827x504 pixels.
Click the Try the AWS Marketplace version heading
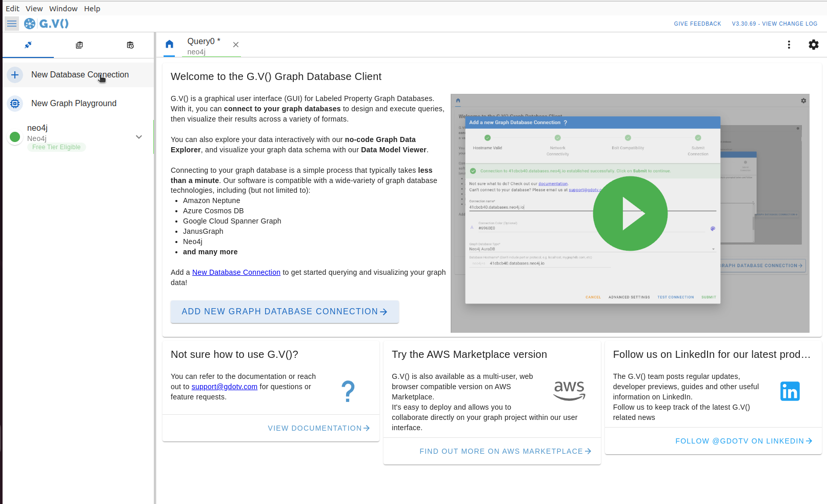click(469, 354)
